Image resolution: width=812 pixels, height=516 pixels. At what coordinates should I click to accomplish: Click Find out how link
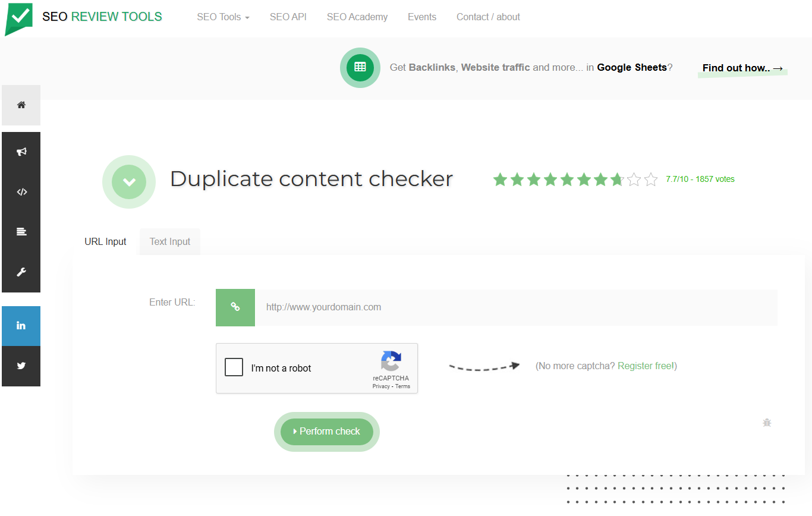click(742, 68)
